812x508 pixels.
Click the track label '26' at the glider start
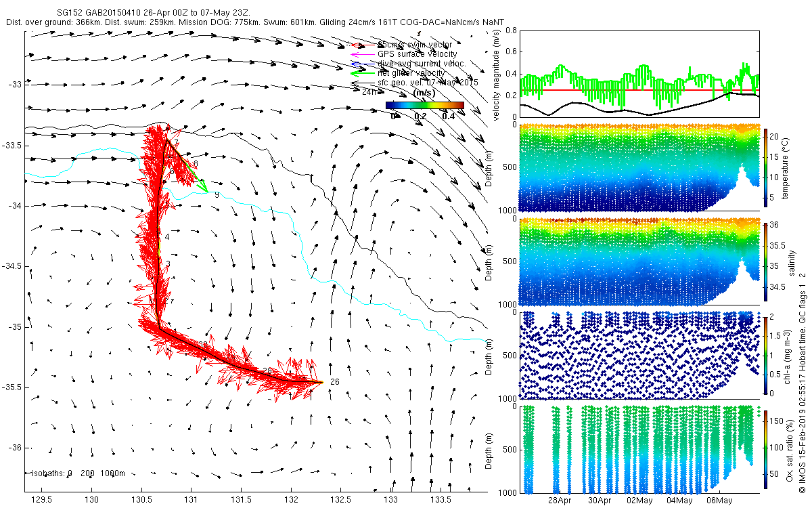[334, 382]
